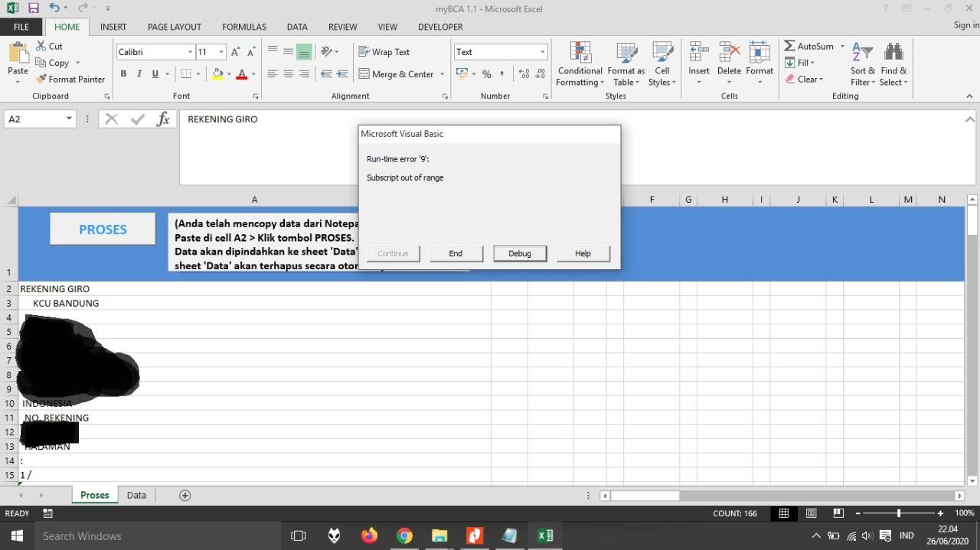Switch to Normal view in status bar
The width and height of the screenshot is (980, 550).
783,513
